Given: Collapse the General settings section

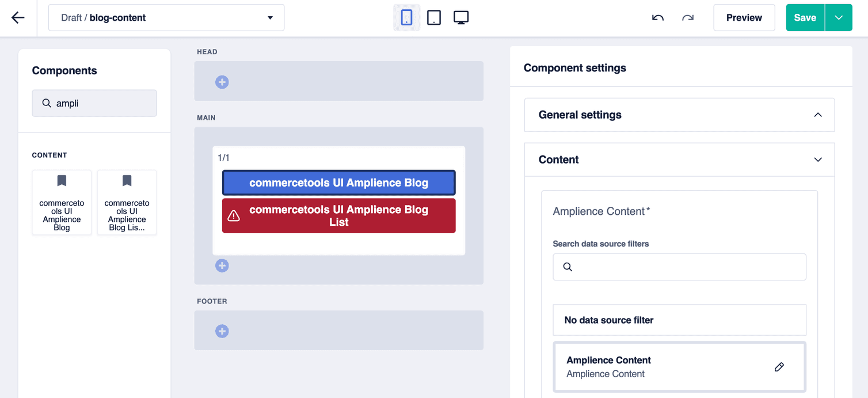Looking at the screenshot, I should (818, 115).
